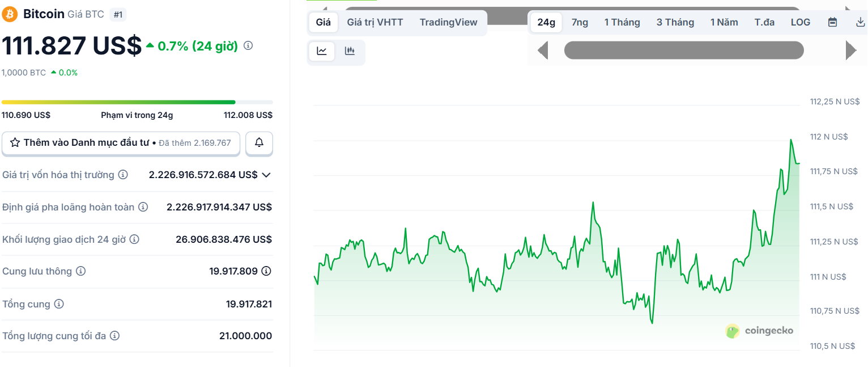Select the line chart view icon
The image size is (868, 367).
(321, 50)
